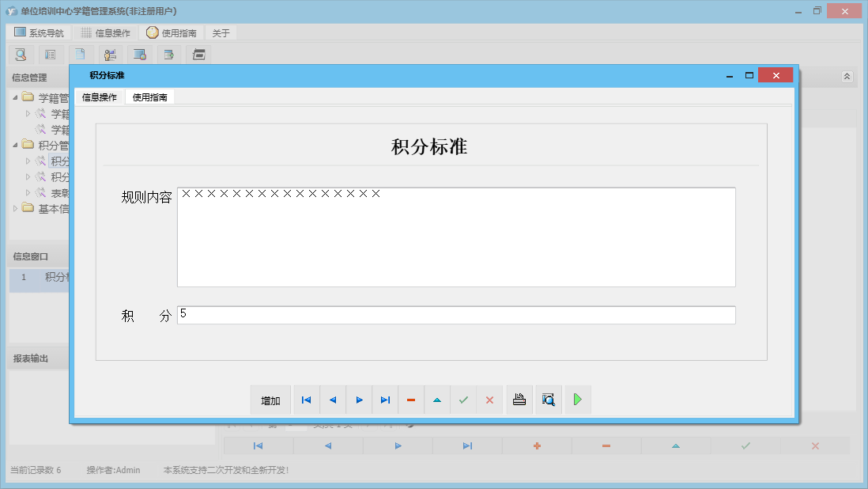
Task: Jump to last record with the arrow-bar icon
Action: tap(385, 400)
